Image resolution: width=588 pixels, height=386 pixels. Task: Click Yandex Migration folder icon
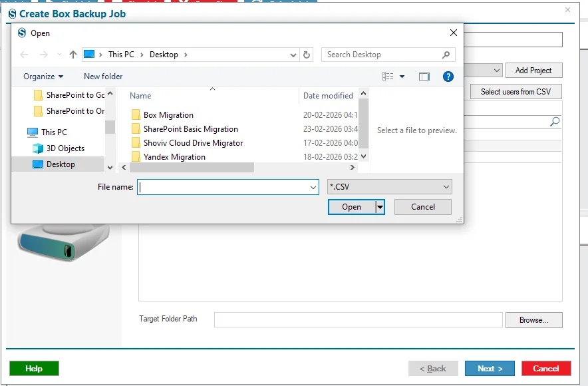coord(136,157)
